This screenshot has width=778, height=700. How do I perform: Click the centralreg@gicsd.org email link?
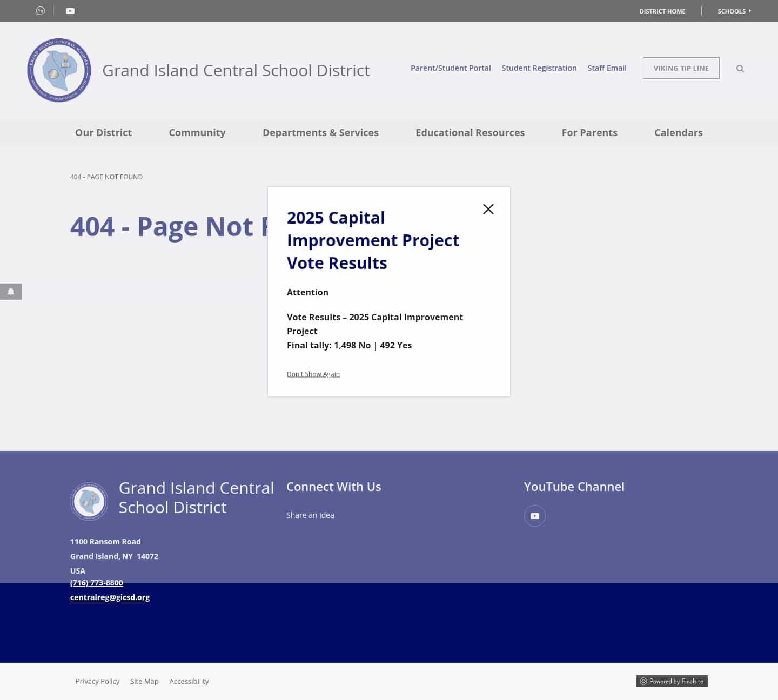coord(110,597)
